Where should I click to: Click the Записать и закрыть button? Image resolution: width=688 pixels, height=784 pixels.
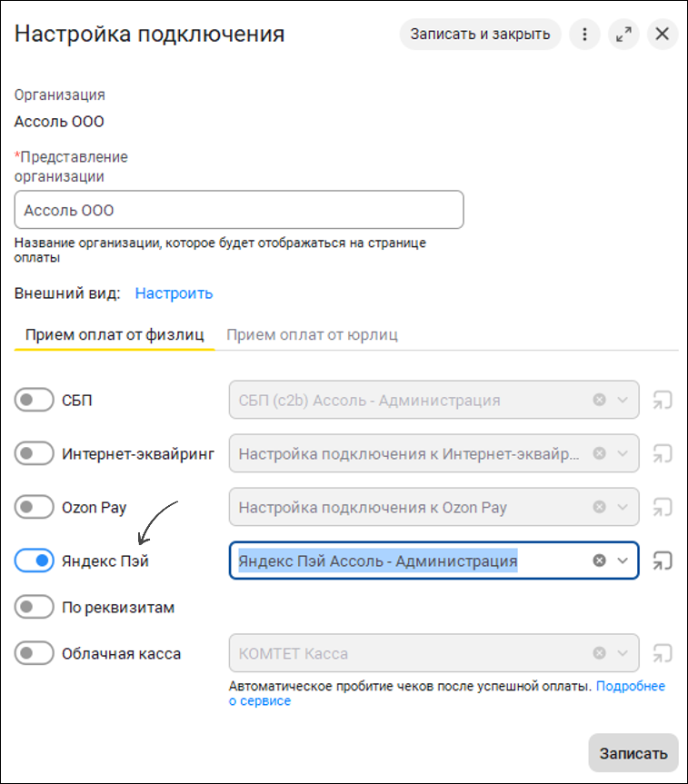click(481, 34)
